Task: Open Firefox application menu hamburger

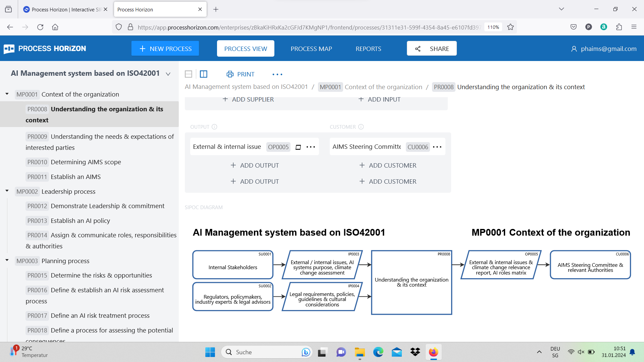Action: [x=634, y=27]
